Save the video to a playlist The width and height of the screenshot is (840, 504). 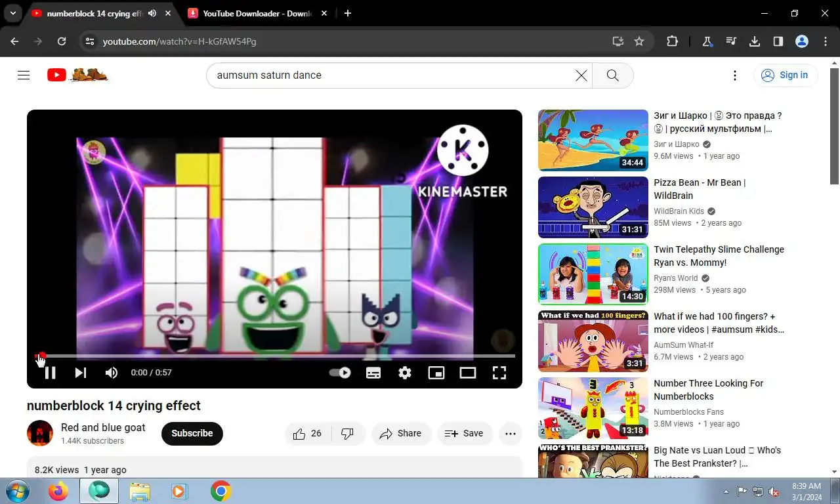click(465, 434)
